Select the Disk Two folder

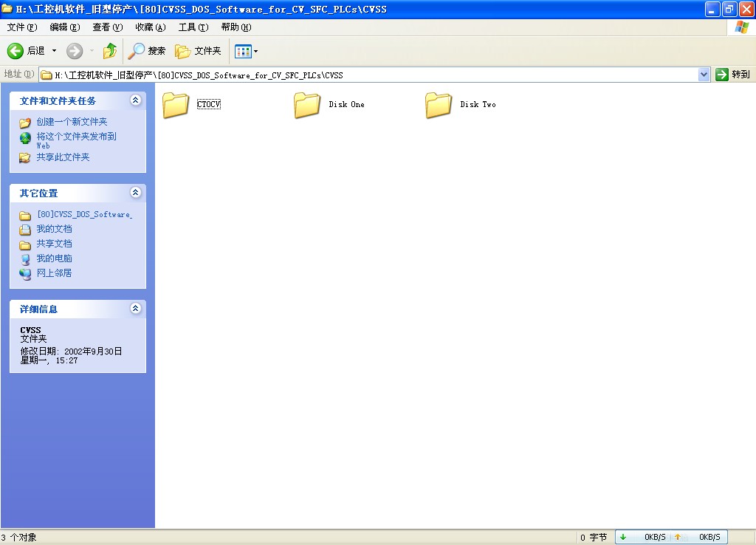tap(439, 105)
